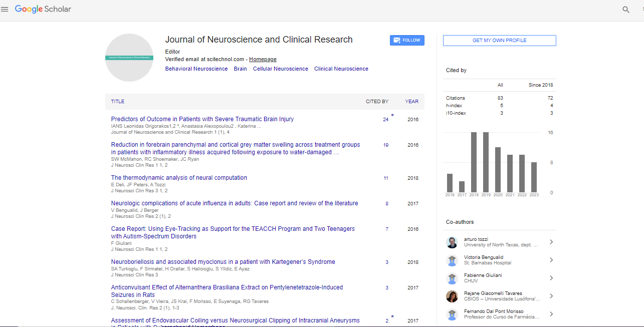Open Predictors of Outcome in Traumatic Brain Injury
The height and width of the screenshot is (327, 644).
[x=202, y=119]
